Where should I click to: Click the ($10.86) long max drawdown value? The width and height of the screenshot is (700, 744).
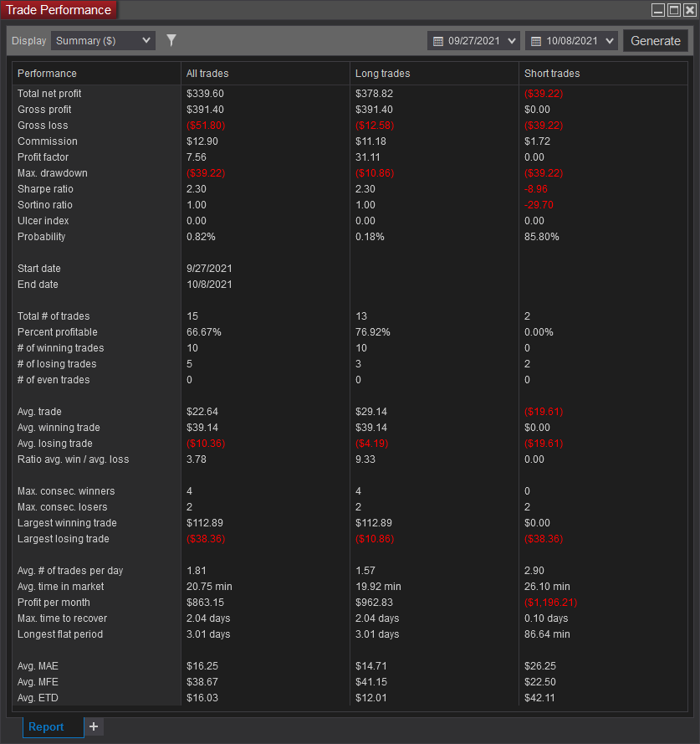375,173
